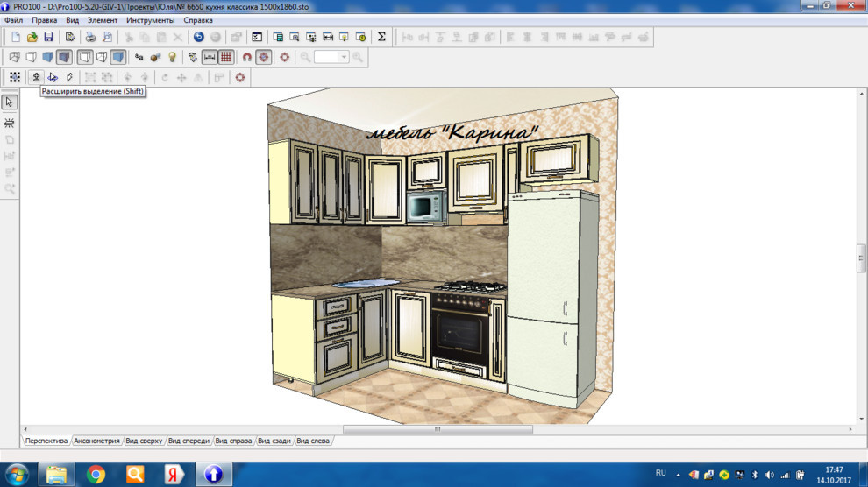868x487 pixels.
Task: Switch to the Вид сверху tab
Action: point(144,441)
